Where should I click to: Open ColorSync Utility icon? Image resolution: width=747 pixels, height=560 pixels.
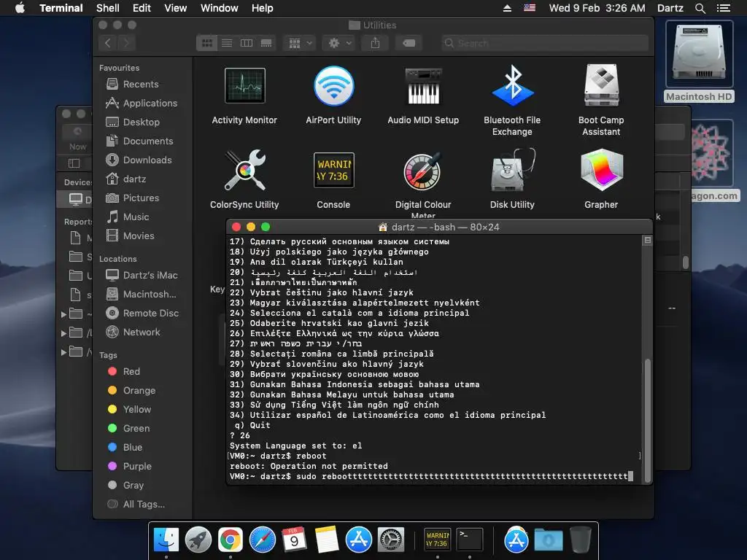tap(244, 171)
